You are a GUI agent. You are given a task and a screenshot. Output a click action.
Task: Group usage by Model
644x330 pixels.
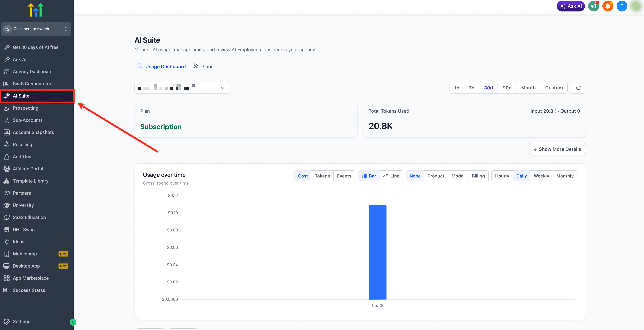(458, 176)
